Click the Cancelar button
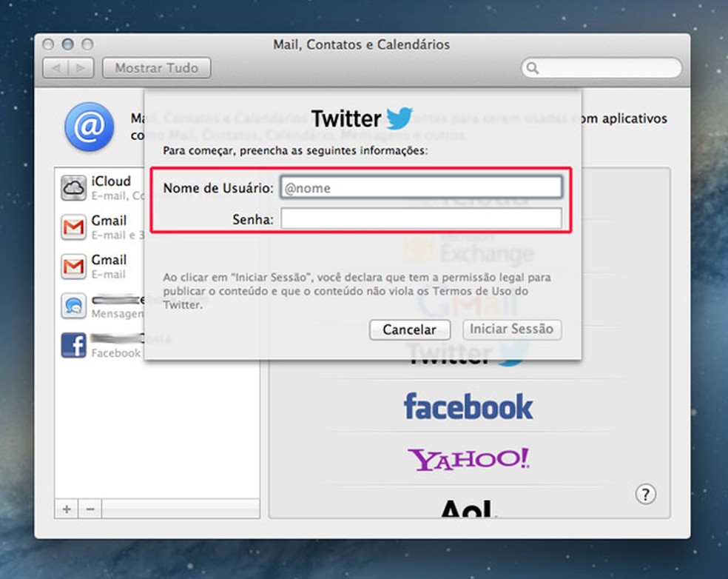Screen dimensions: 728x579 [409, 329]
